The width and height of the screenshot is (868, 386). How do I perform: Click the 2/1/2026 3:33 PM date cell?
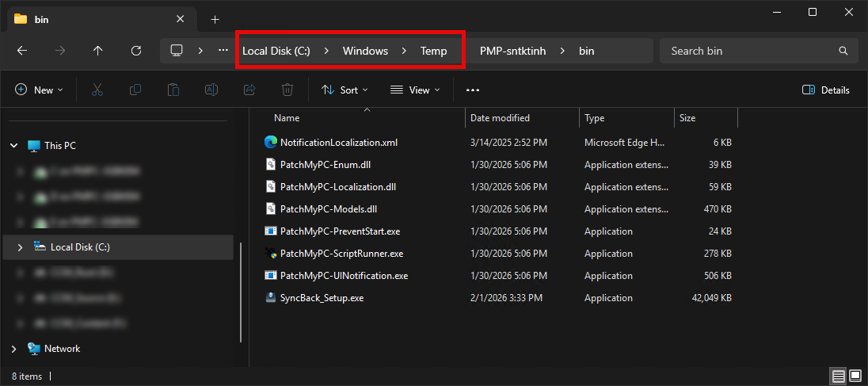click(506, 297)
